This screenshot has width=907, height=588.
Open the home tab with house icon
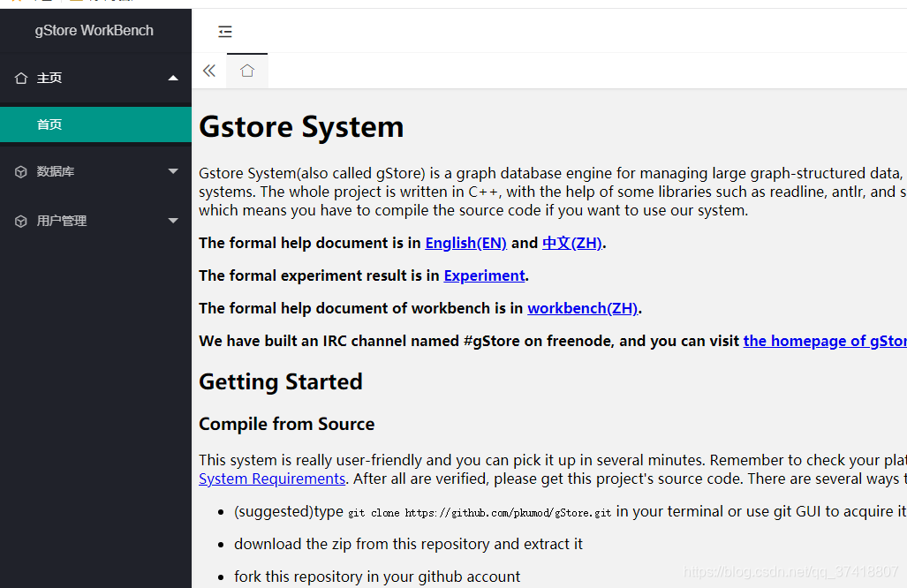(x=247, y=71)
